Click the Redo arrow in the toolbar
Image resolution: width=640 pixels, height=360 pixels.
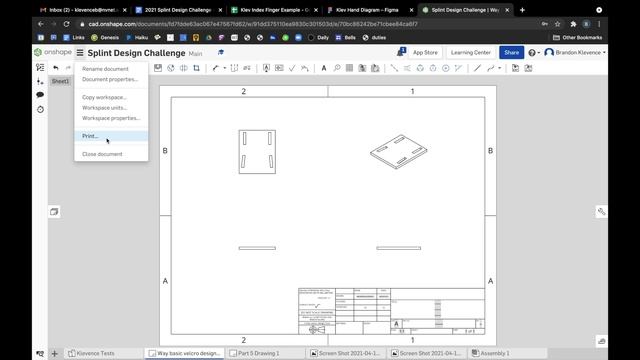68,68
